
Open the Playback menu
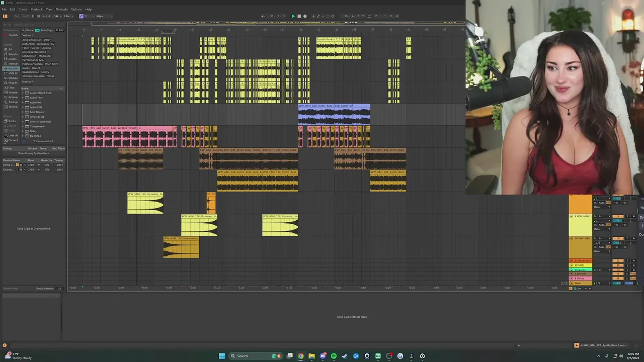click(36, 9)
